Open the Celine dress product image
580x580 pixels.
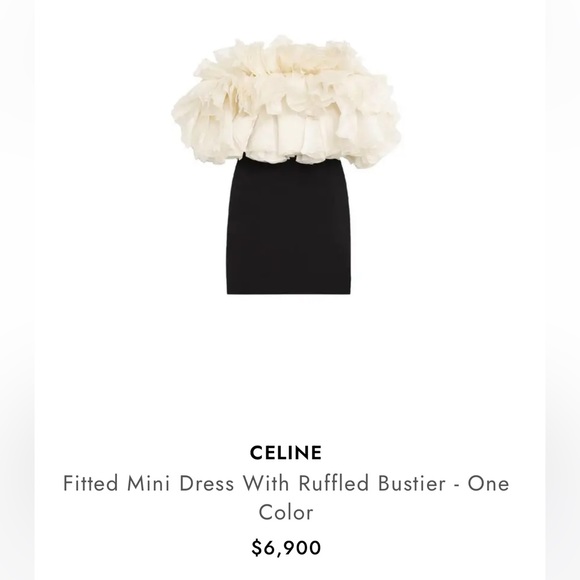286,165
